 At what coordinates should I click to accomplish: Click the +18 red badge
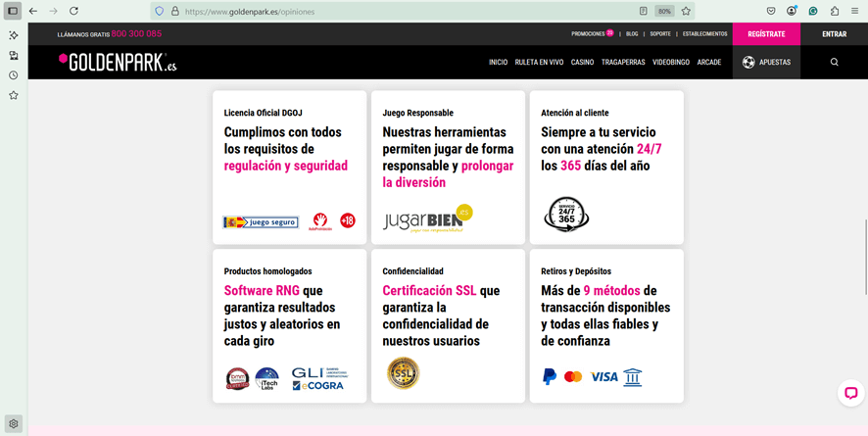348,220
